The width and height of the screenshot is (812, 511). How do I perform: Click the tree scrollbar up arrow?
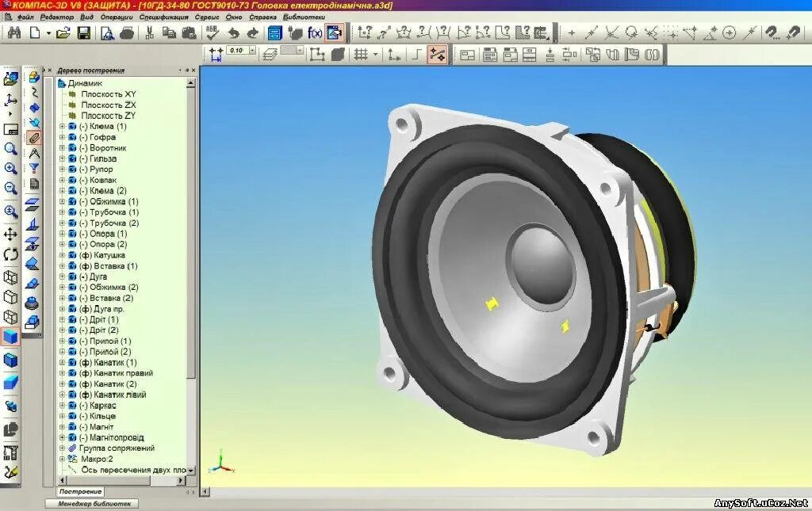[x=191, y=82]
